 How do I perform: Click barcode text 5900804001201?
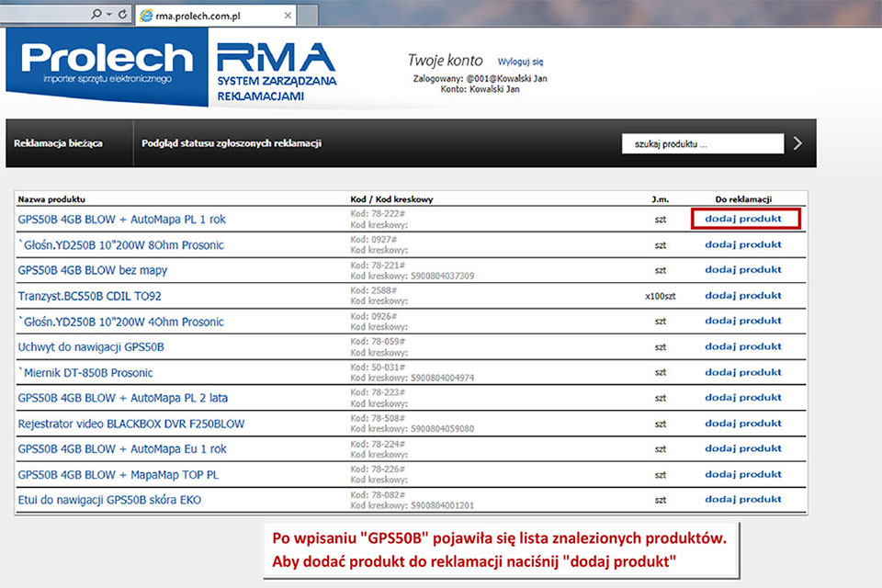442,505
